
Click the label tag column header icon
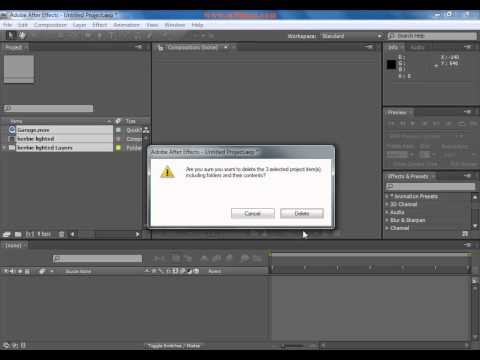point(118,121)
